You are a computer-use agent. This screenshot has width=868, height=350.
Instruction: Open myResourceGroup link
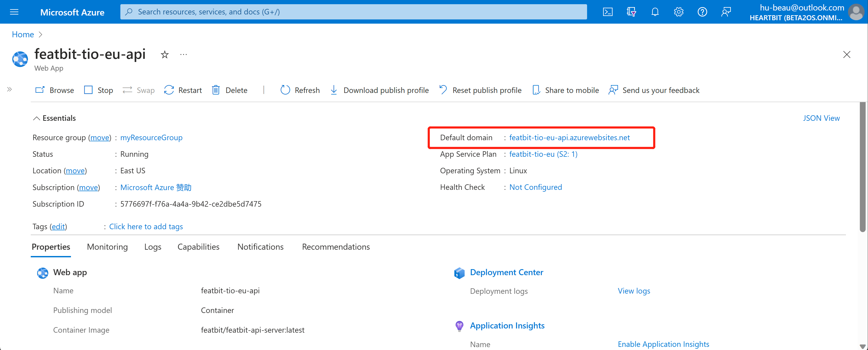click(x=151, y=138)
